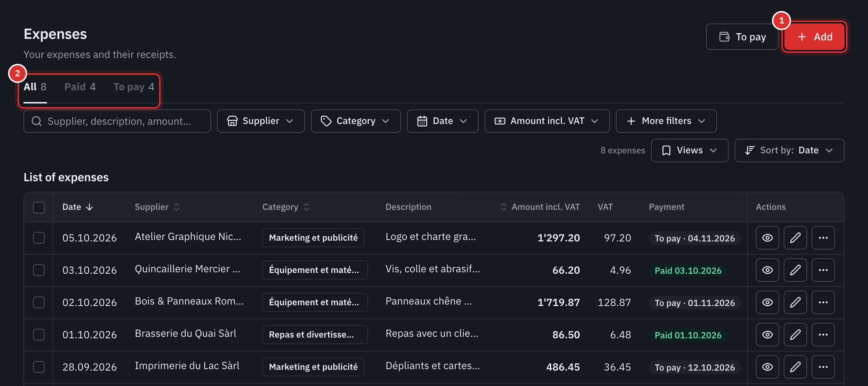Open the Date filter dropdown

pos(442,121)
